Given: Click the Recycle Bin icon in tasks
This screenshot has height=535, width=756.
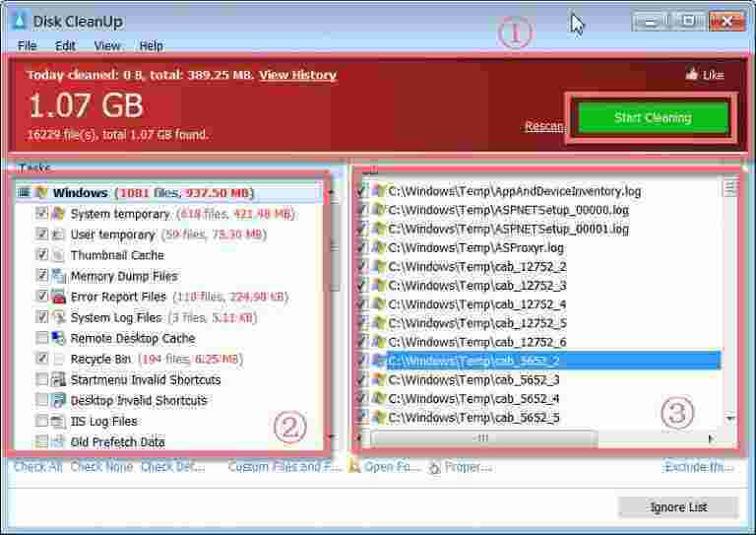Looking at the screenshot, I should [x=58, y=359].
